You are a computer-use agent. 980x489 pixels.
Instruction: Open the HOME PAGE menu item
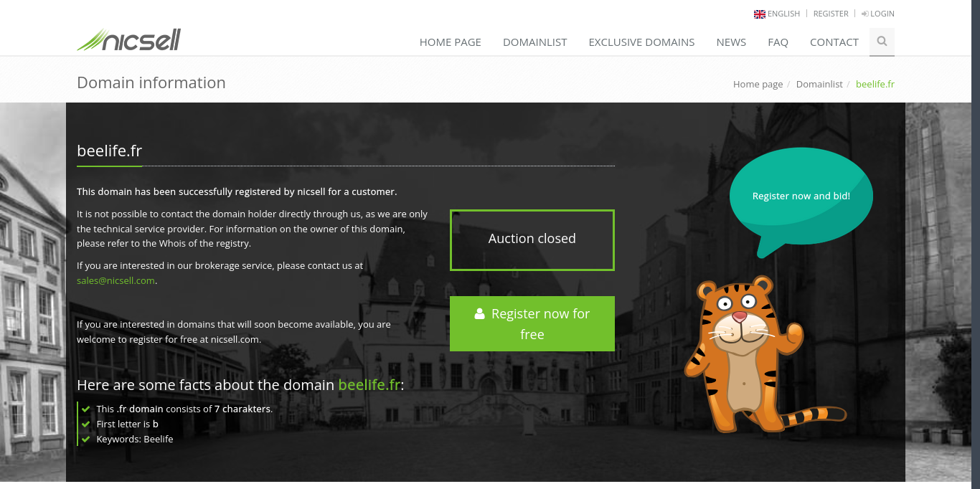(x=451, y=42)
